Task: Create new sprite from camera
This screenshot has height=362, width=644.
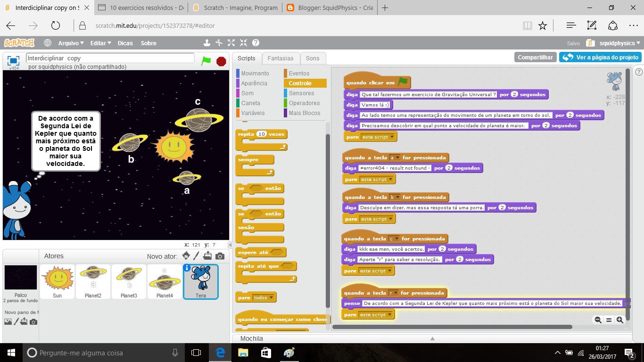Action: tap(220, 256)
